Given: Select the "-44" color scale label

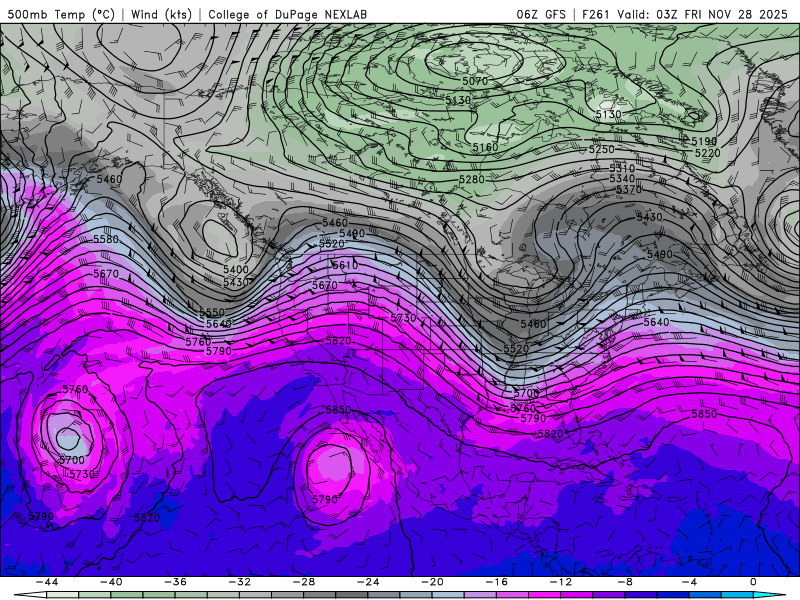Looking at the screenshot, I should point(46,582).
